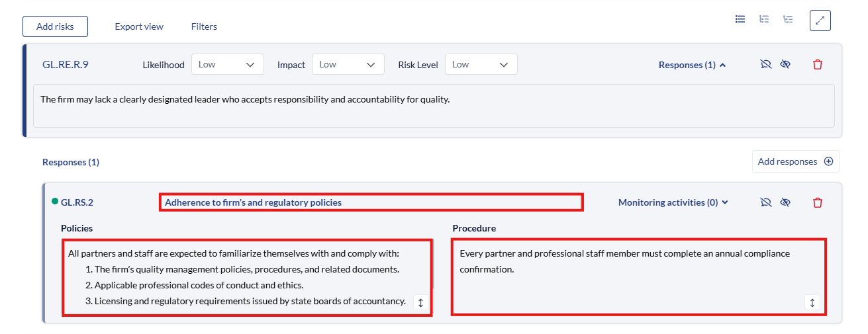Open the Filters menu
The width and height of the screenshot is (868, 334).
[204, 26]
